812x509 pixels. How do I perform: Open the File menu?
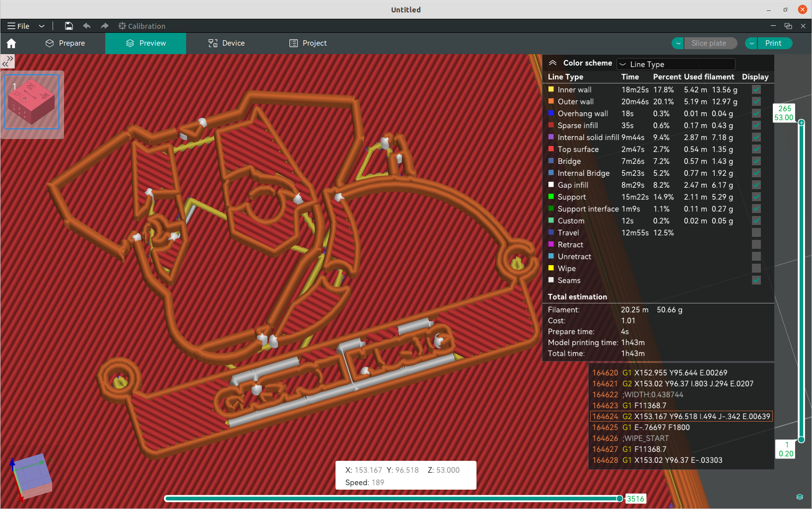(x=18, y=26)
